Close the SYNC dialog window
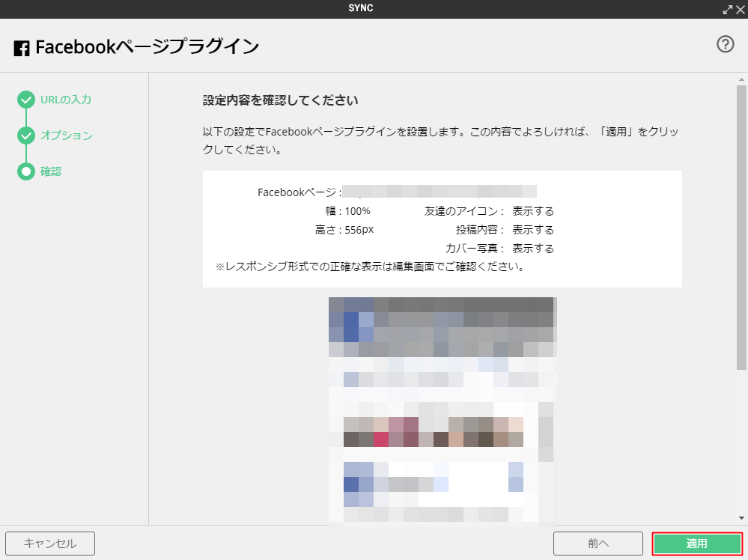The height and width of the screenshot is (560, 748). coord(741,10)
